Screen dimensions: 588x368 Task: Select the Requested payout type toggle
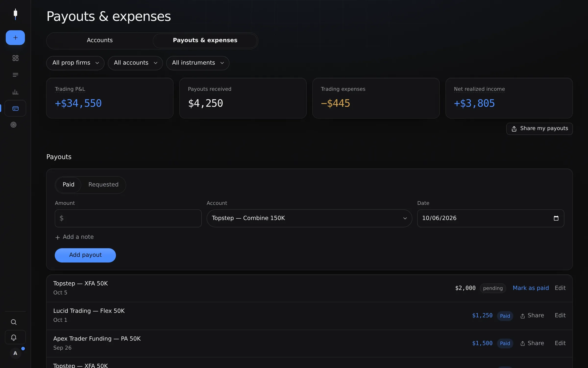[x=103, y=185]
